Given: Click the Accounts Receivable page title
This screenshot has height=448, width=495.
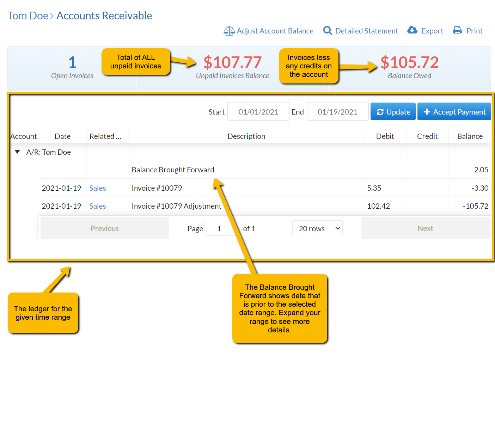Looking at the screenshot, I should [x=104, y=16].
